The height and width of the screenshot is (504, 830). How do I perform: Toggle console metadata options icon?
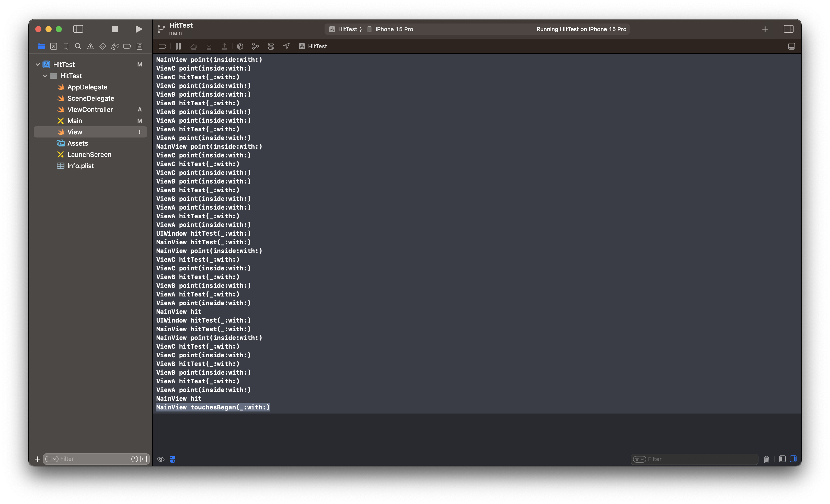[172, 459]
